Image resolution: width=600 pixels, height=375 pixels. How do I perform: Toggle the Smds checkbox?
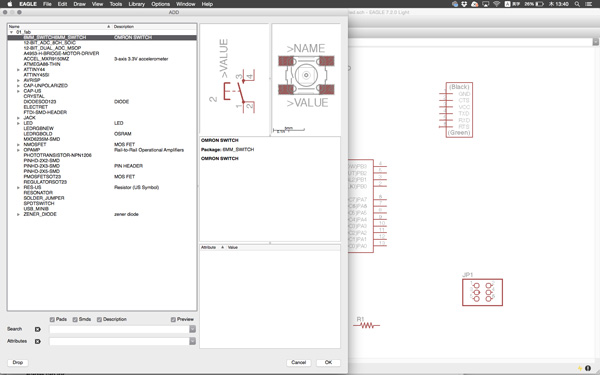tap(75, 320)
